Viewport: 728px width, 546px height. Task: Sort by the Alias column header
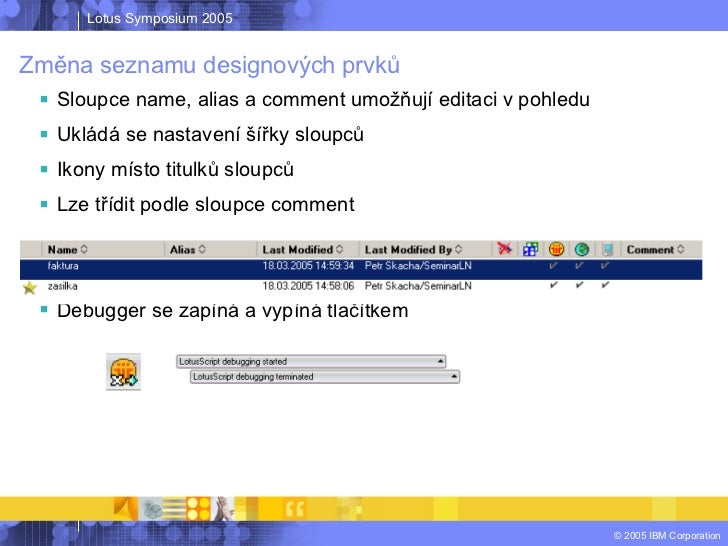[188, 249]
